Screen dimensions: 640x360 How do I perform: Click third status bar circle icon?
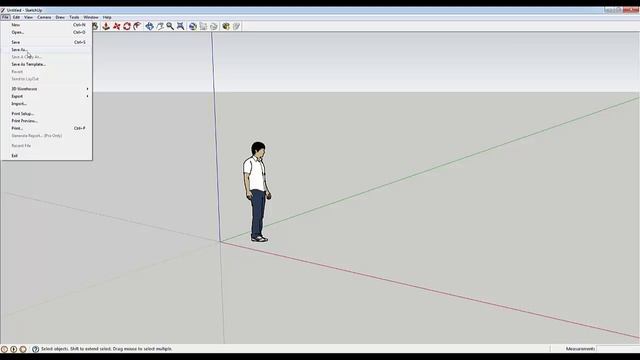23,349
